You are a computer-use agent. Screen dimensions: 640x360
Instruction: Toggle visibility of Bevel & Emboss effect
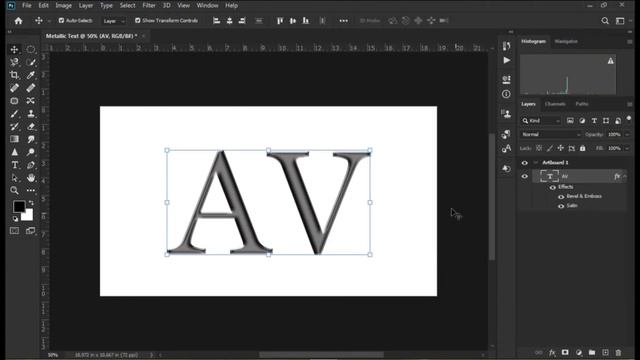point(561,197)
